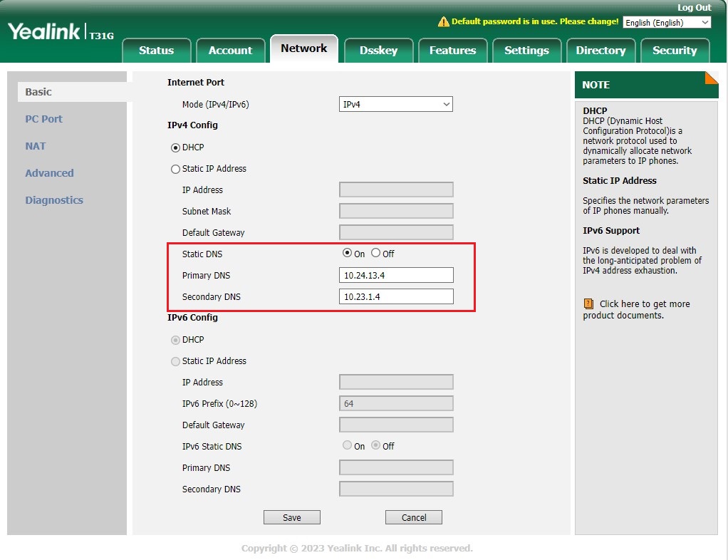Click the yellow warning icon at top

click(443, 22)
